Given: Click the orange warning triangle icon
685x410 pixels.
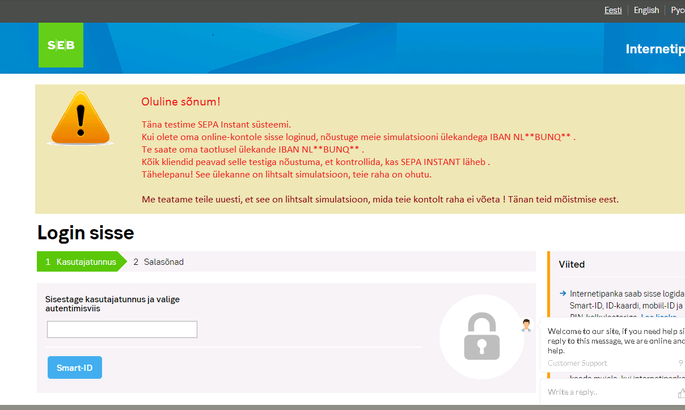Looking at the screenshot, I should tap(80, 118).
